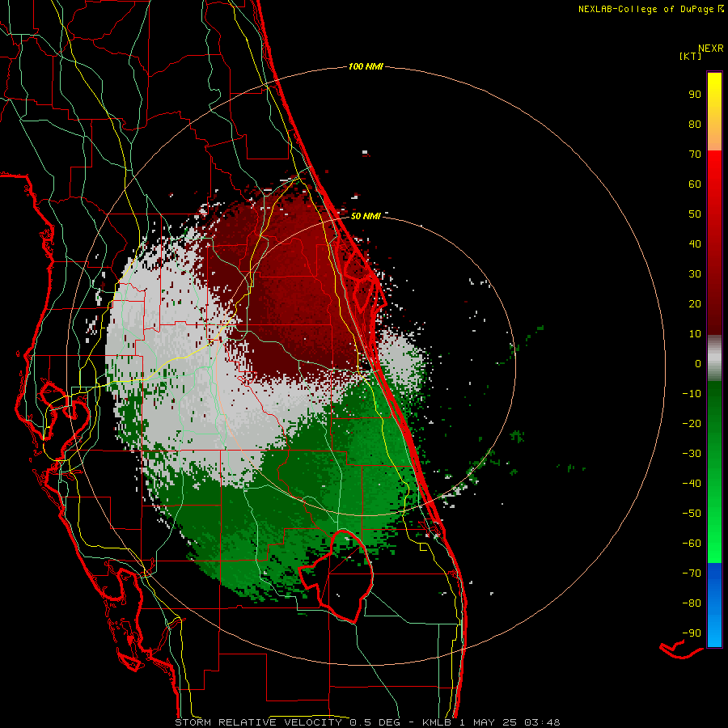Click the 50 value on the velocity scale
728x728 pixels.
point(695,214)
